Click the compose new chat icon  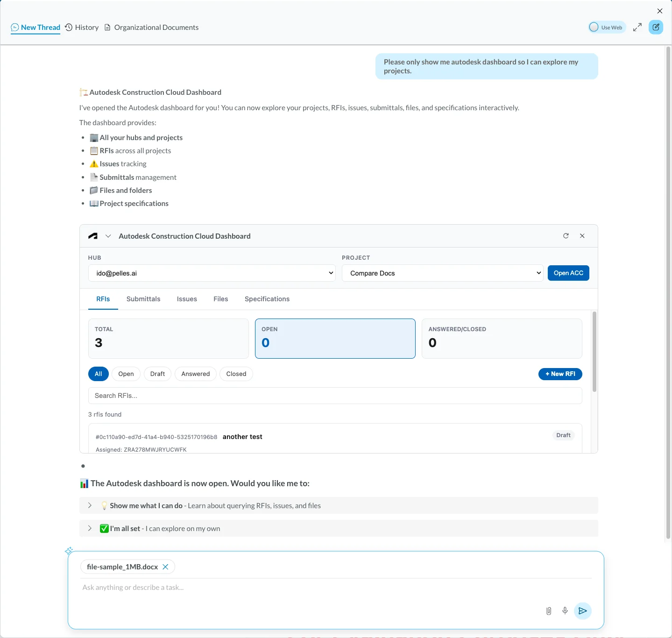[656, 27]
